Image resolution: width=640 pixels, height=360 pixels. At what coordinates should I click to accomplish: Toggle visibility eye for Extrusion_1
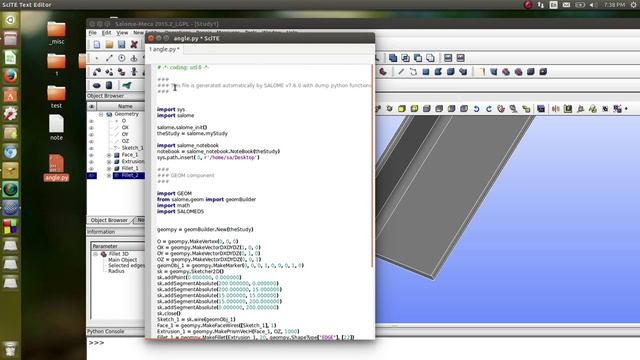coord(91,162)
